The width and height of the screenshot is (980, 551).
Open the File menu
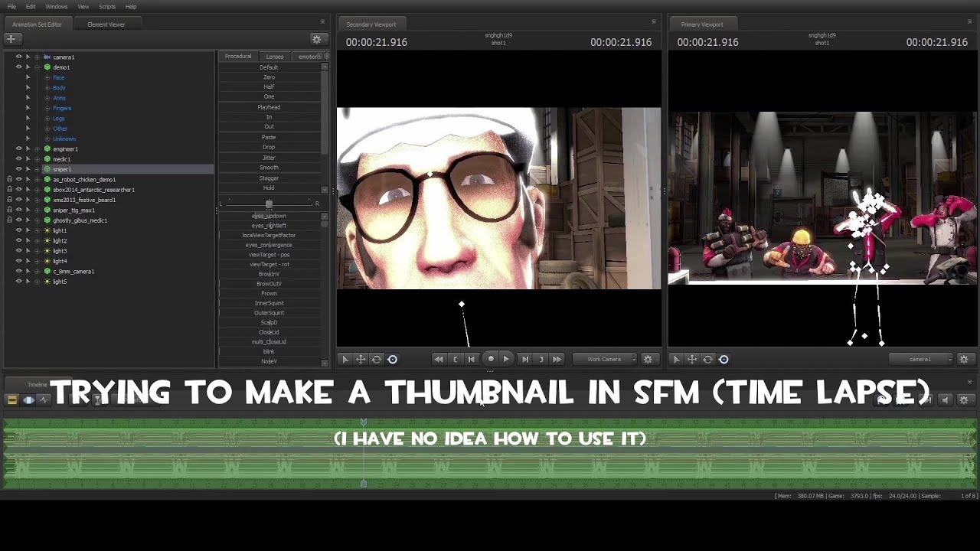click(11, 7)
